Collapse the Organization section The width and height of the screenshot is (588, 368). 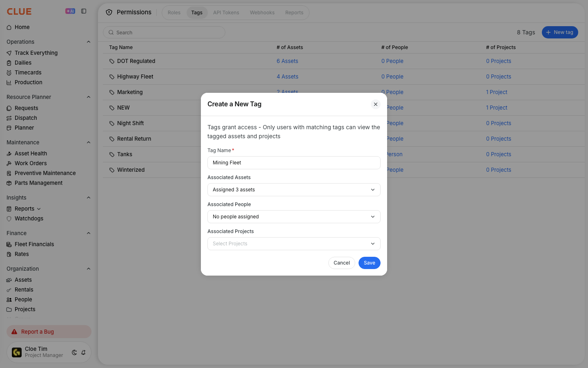pyautogui.click(x=89, y=269)
